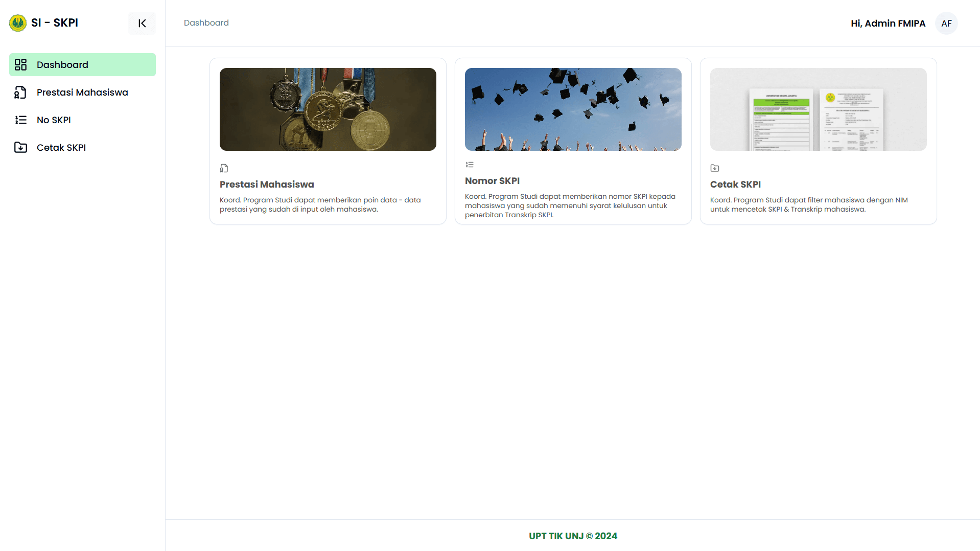Click the transcript preview image on Cetak SKPI card

[x=818, y=109]
